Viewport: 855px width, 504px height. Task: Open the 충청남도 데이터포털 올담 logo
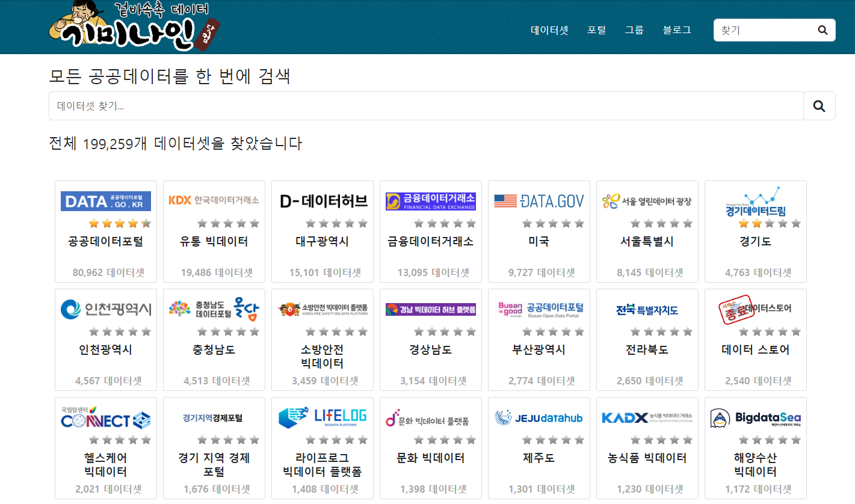pyautogui.click(x=214, y=309)
